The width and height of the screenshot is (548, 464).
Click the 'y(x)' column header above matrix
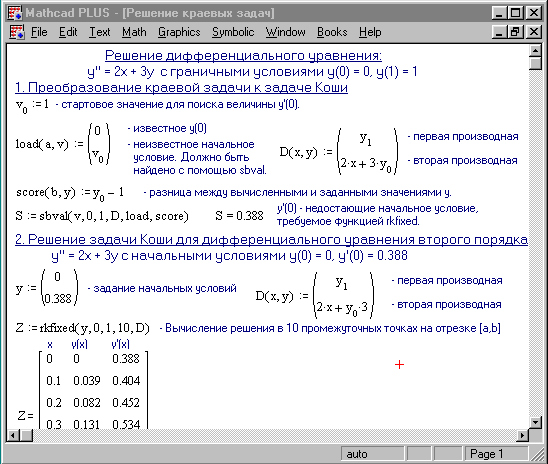coord(79,345)
